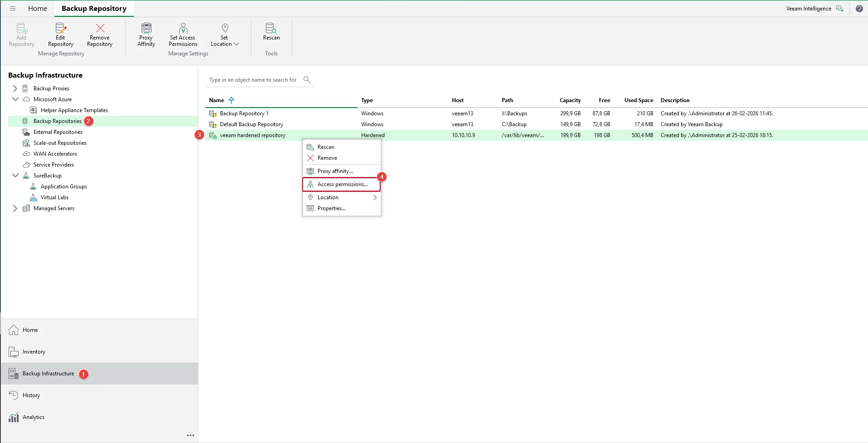
Task: Open the Inventory navigation pane
Action: tap(99, 352)
